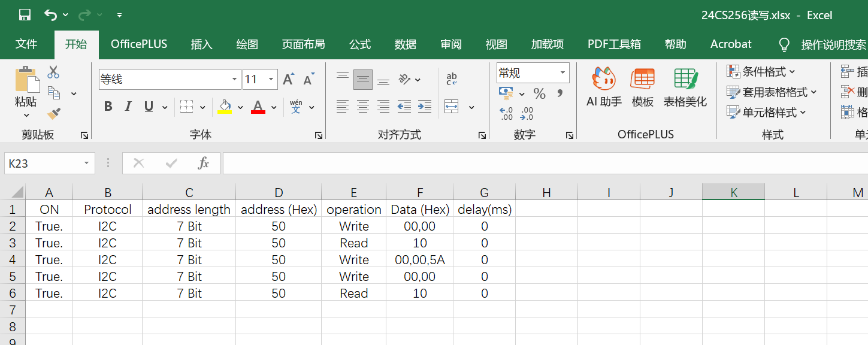The image size is (868, 345).
Task: Click the text orientation icon
Action: coord(404,78)
